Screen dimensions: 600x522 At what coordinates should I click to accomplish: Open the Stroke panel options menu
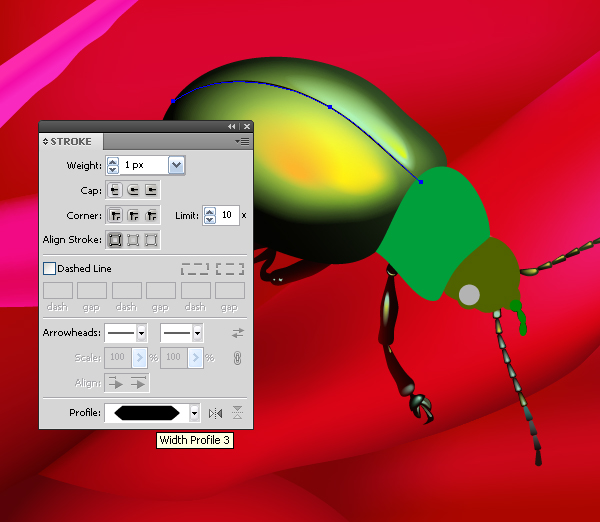[242, 142]
